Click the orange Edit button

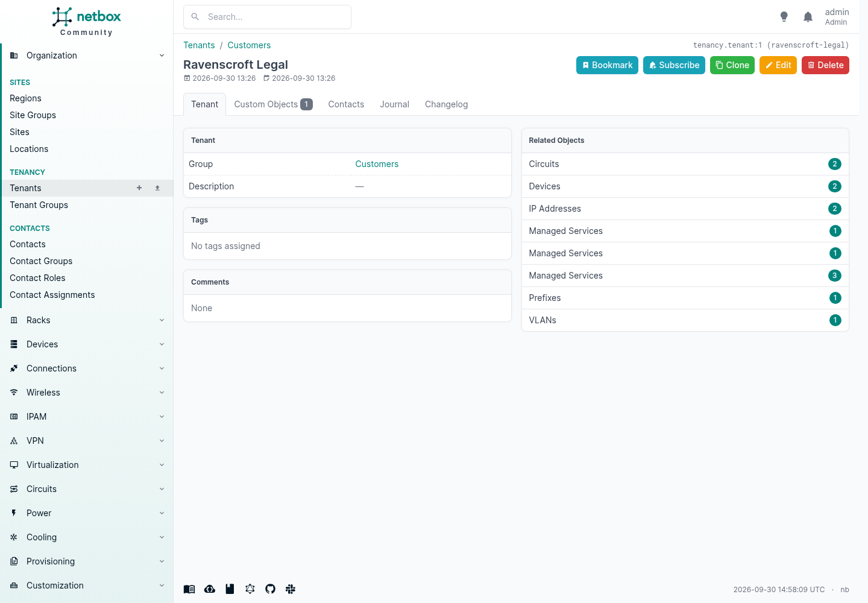[778, 65]
